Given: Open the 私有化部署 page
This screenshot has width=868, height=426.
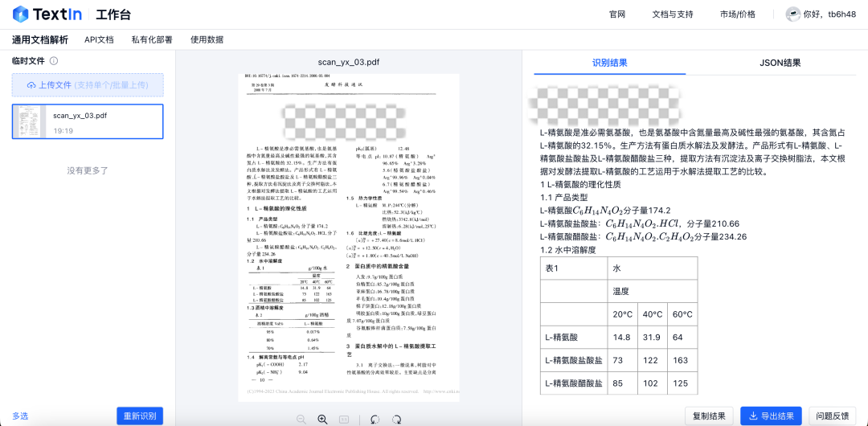Looking at the screenshot, I should [x=152, y=39].
